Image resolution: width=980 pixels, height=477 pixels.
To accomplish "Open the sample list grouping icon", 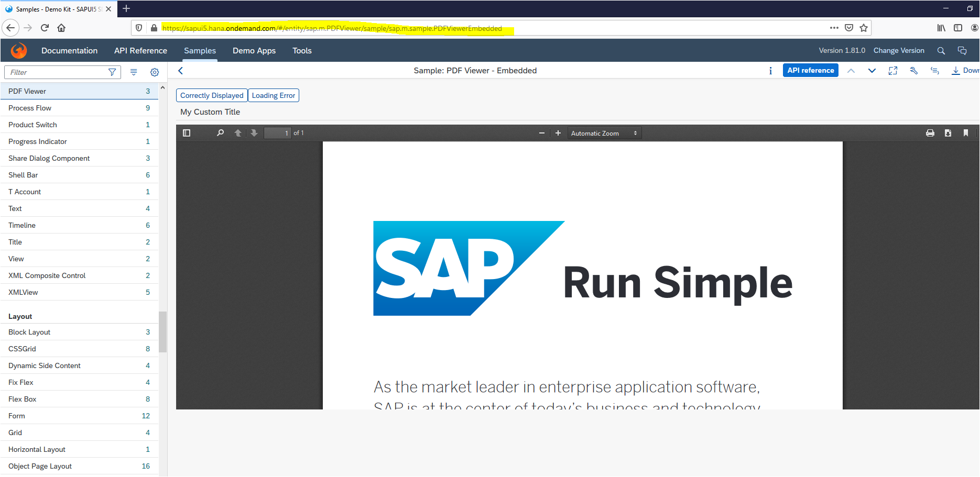I will coord(134,72).
